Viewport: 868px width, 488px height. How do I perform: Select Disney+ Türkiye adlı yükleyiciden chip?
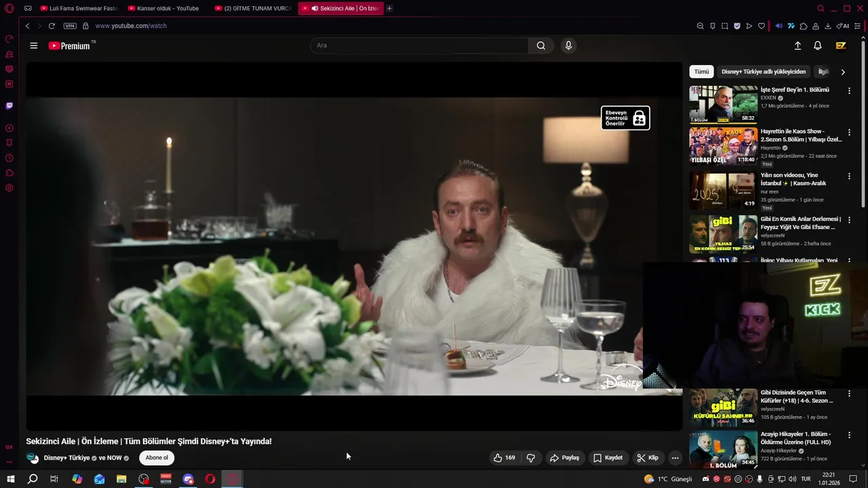coord(764,71)
